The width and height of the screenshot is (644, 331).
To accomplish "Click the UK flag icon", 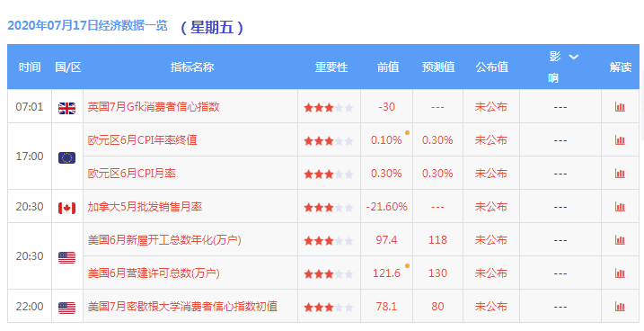I will 67,108.
